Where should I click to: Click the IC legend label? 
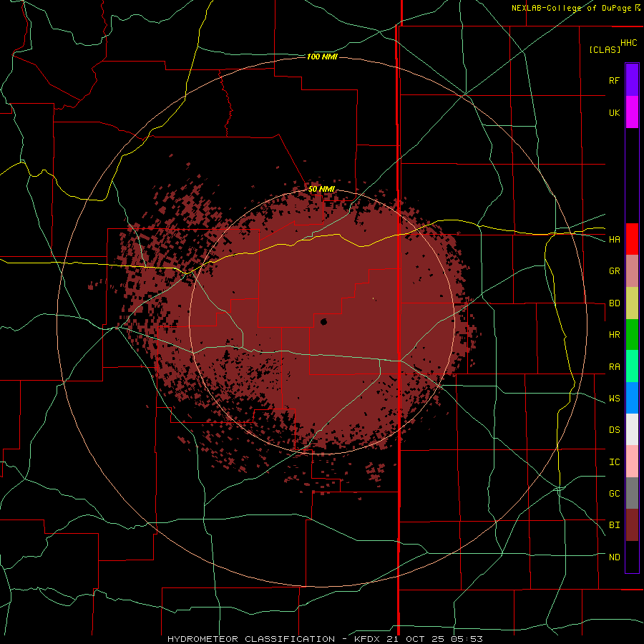pos(614,462)
